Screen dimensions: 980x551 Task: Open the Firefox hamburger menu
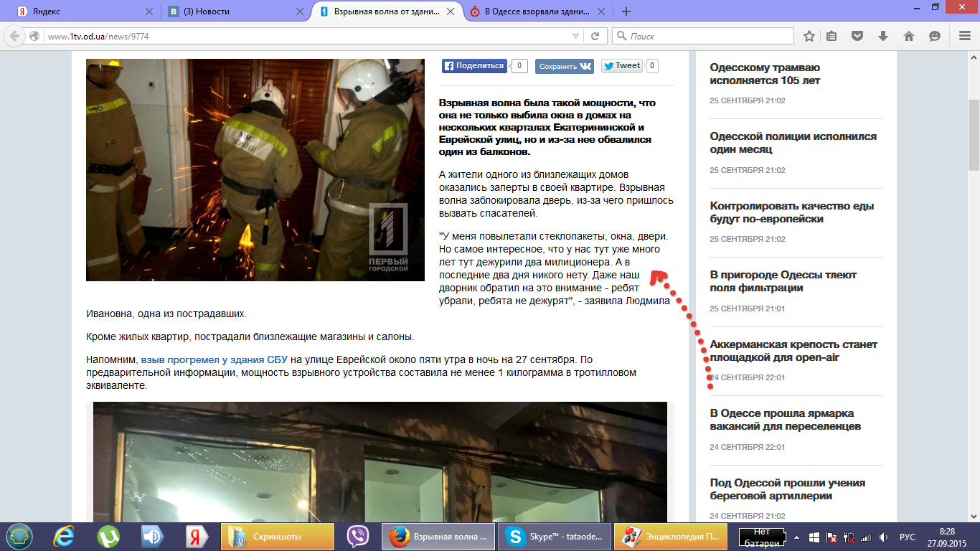click(x=965, y=37)
